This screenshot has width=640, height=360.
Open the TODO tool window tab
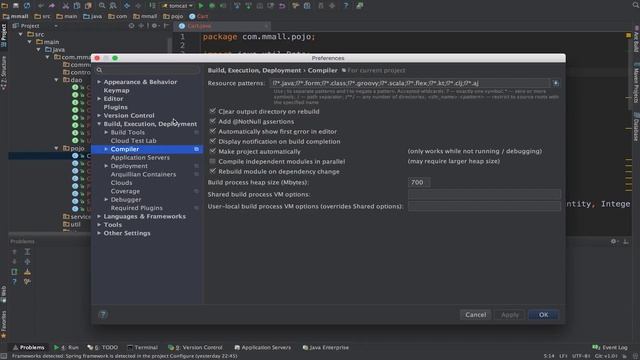(103, 347)
